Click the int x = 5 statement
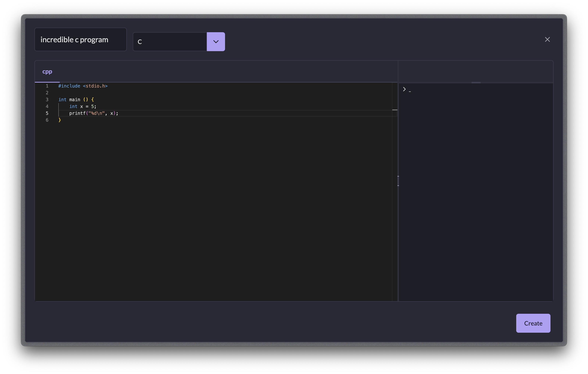This screenshot has width=588, height=374. (83, 106)
